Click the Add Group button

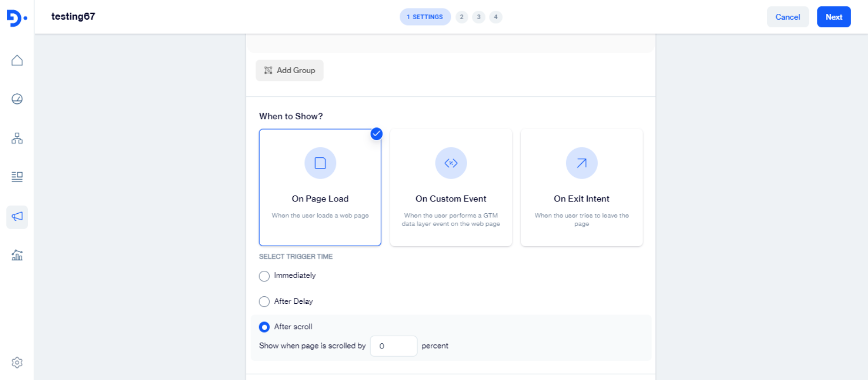pyautogui.click(x=290, y=70)
